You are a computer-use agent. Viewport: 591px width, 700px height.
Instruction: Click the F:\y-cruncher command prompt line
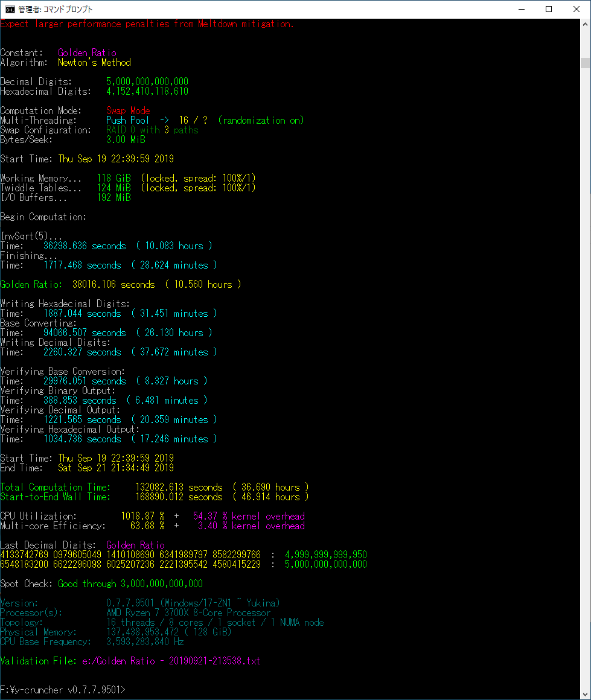(x=63, y=689)
